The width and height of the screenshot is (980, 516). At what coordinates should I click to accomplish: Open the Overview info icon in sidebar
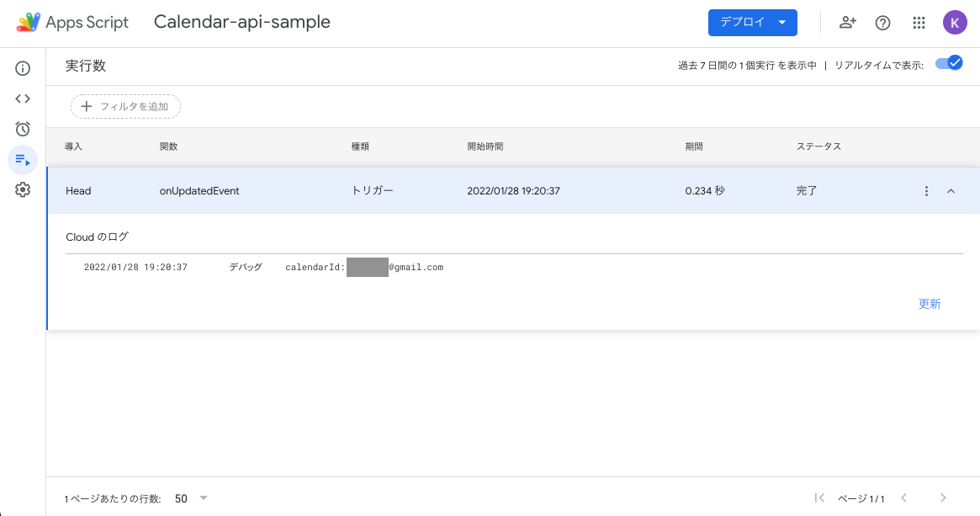pyautogui.click(x=23, y=68)
